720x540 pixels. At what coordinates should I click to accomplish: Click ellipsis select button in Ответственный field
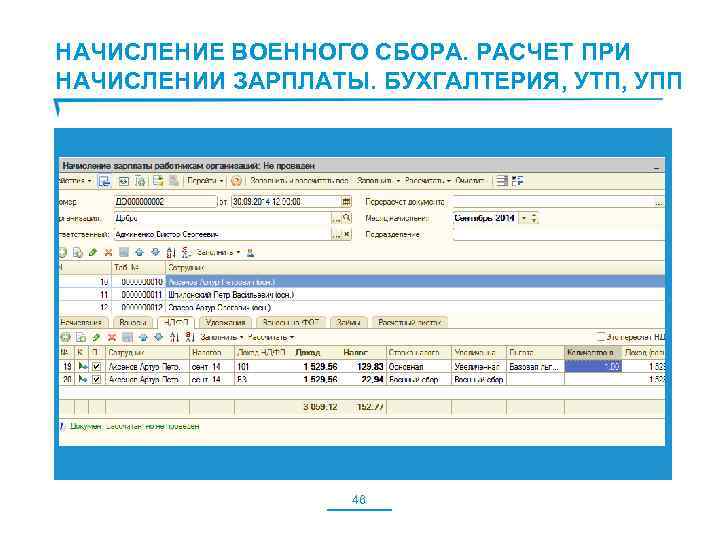336,235
